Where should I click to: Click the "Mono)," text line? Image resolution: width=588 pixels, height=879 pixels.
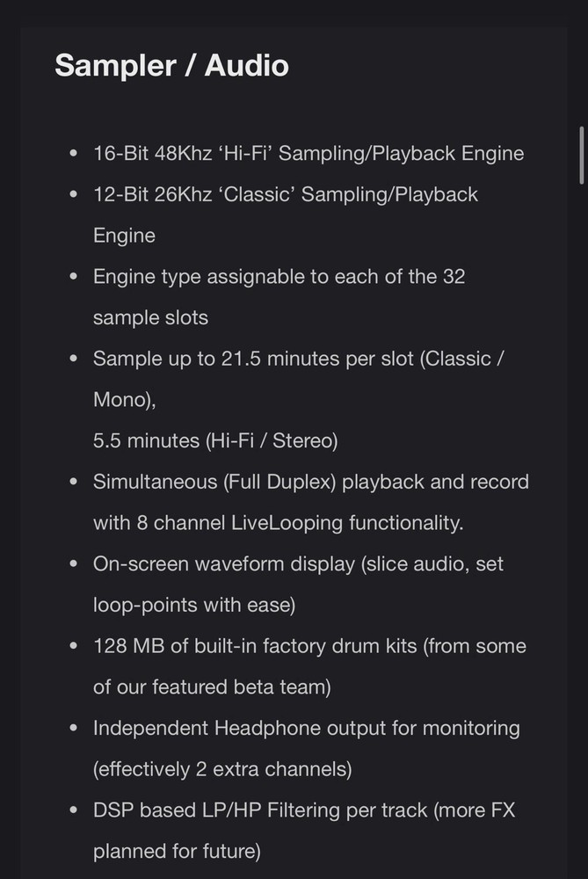pos(124,400)
